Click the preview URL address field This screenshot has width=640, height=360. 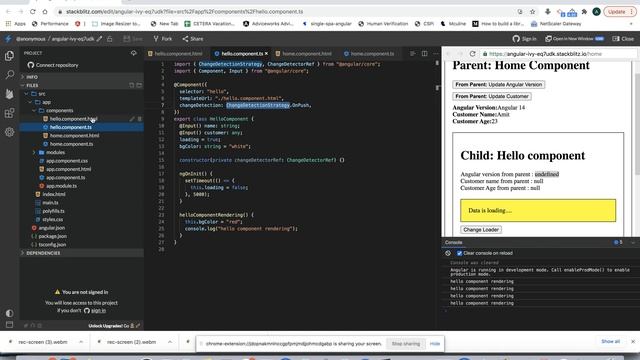point(558,53)
